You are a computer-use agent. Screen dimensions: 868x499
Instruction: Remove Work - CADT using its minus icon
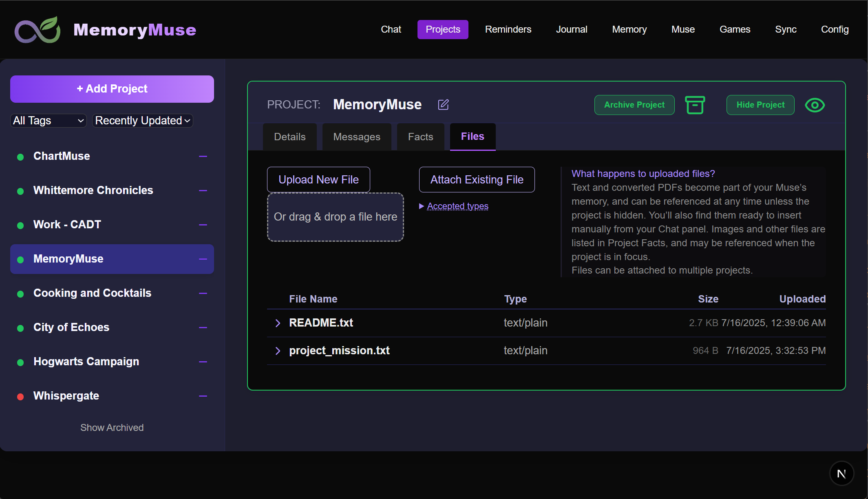click(203, 225)
